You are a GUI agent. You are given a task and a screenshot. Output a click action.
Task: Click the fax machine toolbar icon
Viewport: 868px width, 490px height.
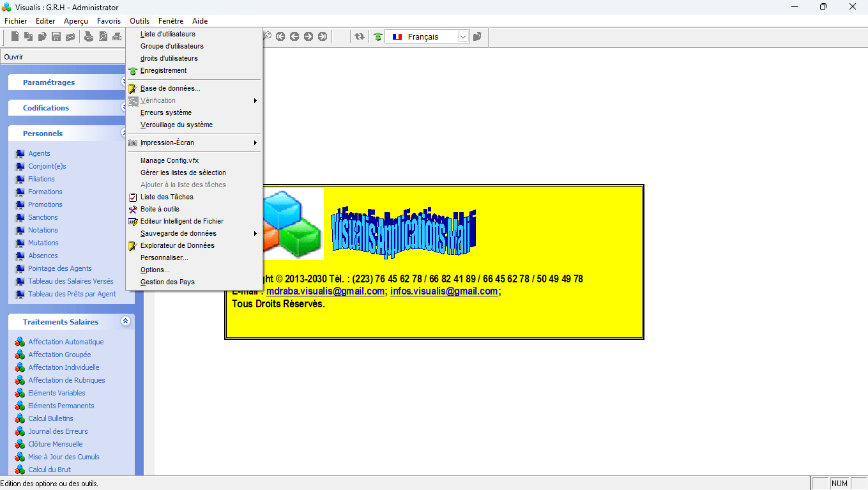pos(118,36)
